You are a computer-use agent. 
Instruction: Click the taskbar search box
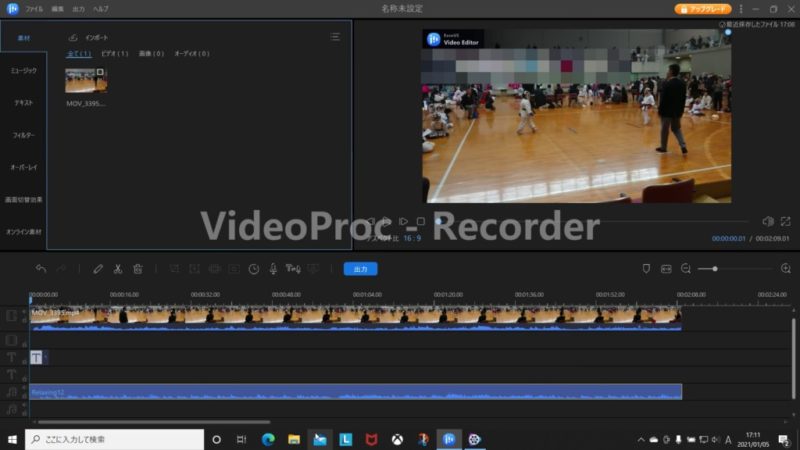click(x=114, y=439)
